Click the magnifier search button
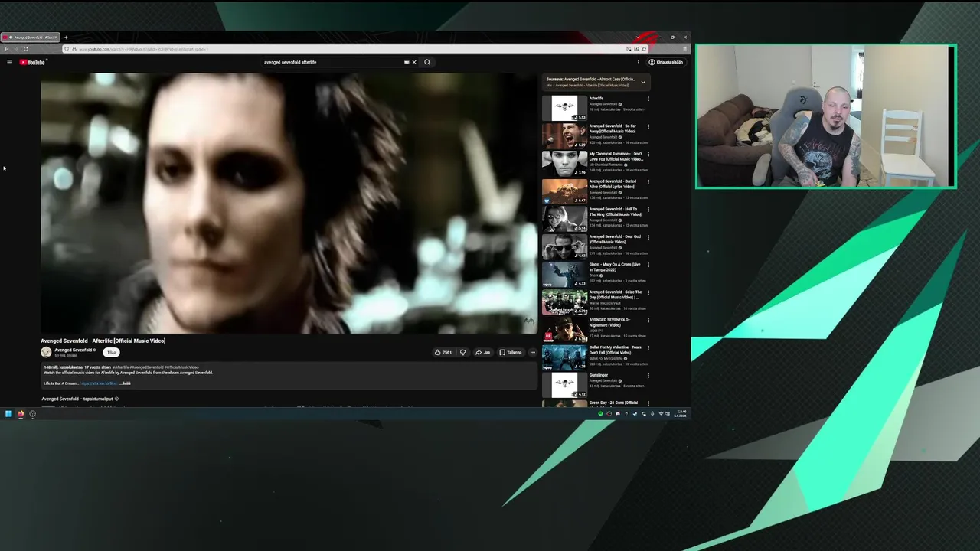 pos(427,62)
